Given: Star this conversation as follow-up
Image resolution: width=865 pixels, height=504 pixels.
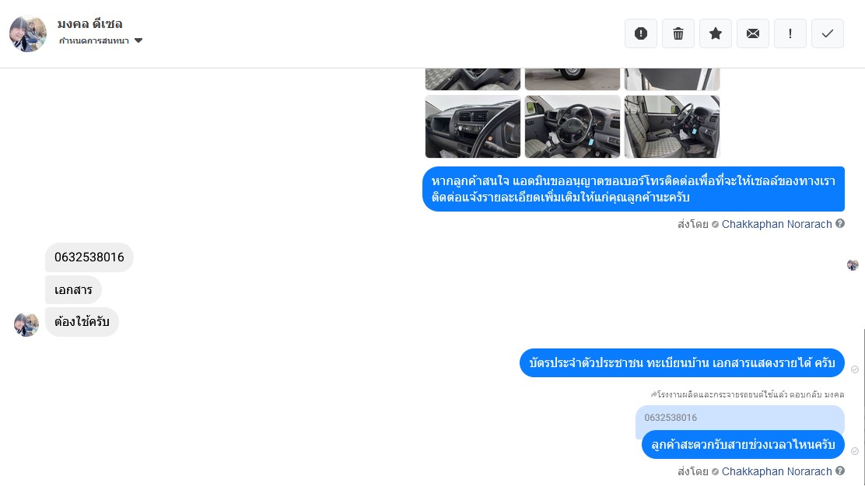Looking at the screenshot, I should pyautogui.click(x=716, y=33).
